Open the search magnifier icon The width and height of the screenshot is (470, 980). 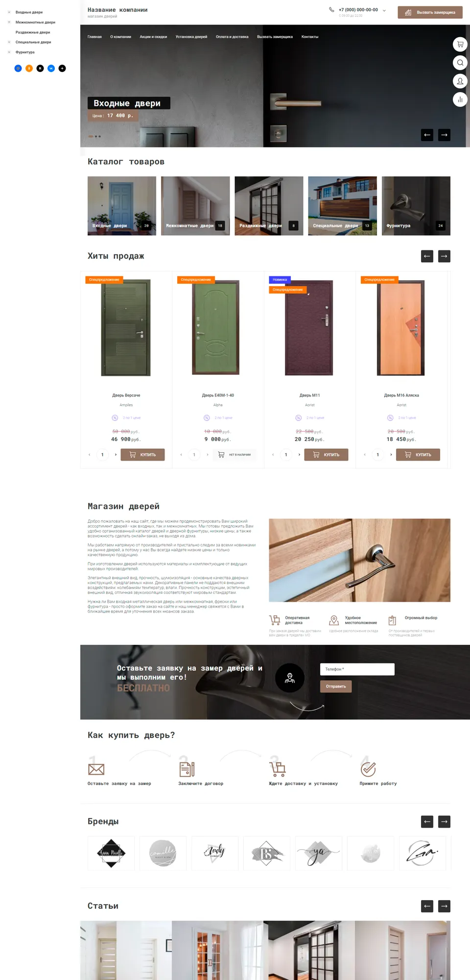[x=460, y=63]
